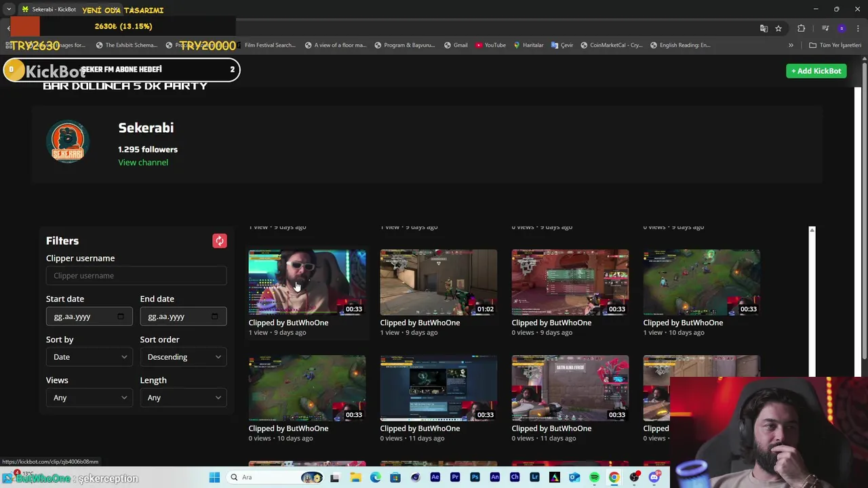Click the Add KickBot button

(816, 71)
